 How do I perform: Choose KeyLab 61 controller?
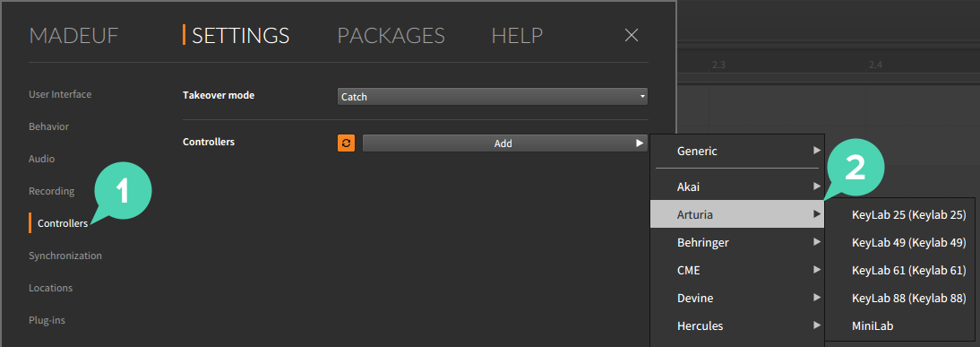coord(908,270)
